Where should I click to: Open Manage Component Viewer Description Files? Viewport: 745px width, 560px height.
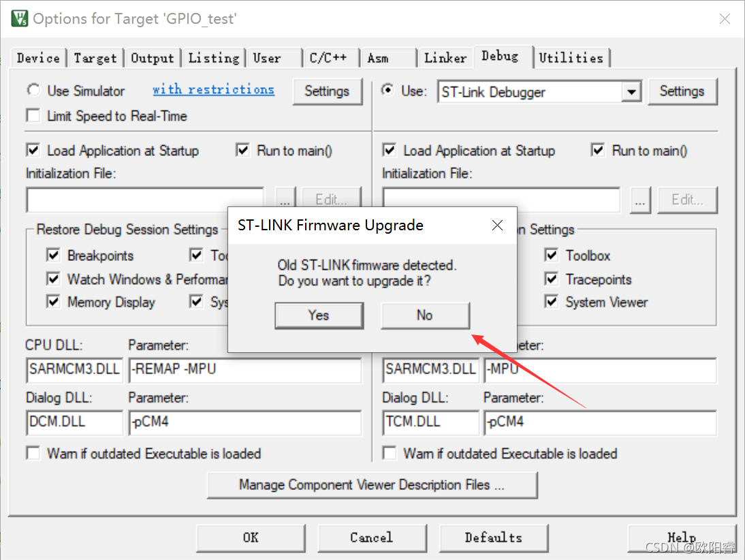click(372, 485)
